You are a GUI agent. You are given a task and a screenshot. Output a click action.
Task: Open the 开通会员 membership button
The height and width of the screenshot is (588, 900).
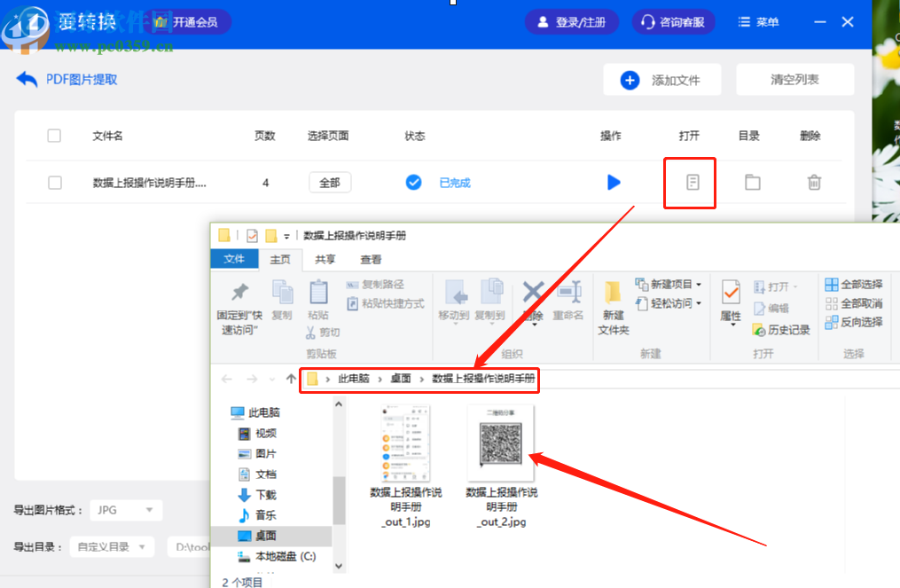[186, 22]
